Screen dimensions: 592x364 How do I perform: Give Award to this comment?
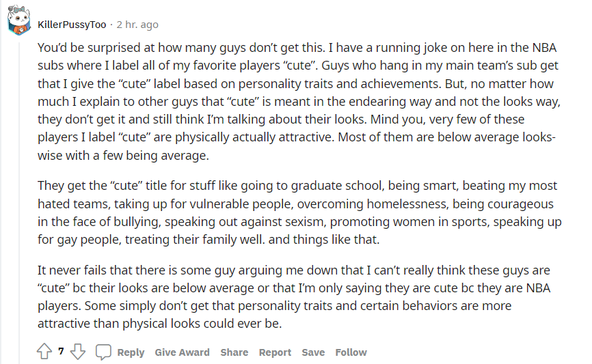click(x=182, y=352)
